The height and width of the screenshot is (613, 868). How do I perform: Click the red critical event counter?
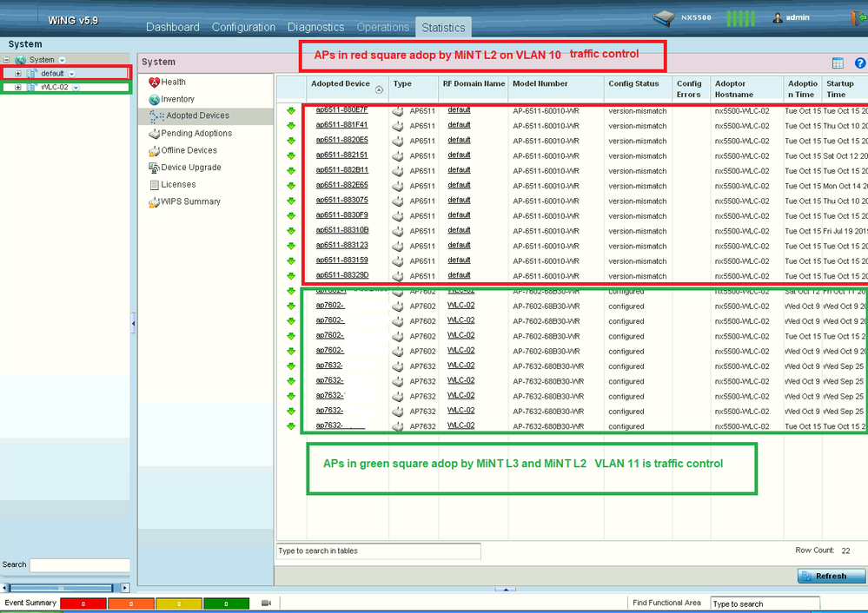click(x=83, y=603)
